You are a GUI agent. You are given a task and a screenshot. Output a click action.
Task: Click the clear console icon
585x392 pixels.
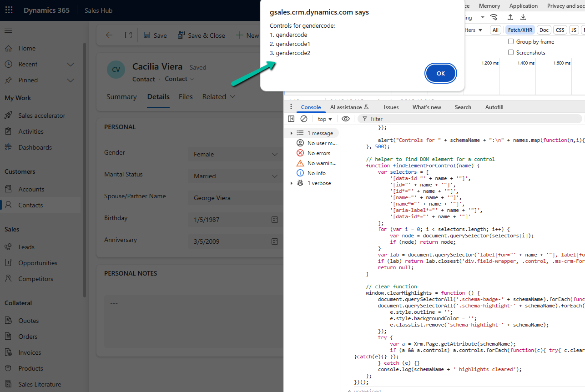click(304, 119)
